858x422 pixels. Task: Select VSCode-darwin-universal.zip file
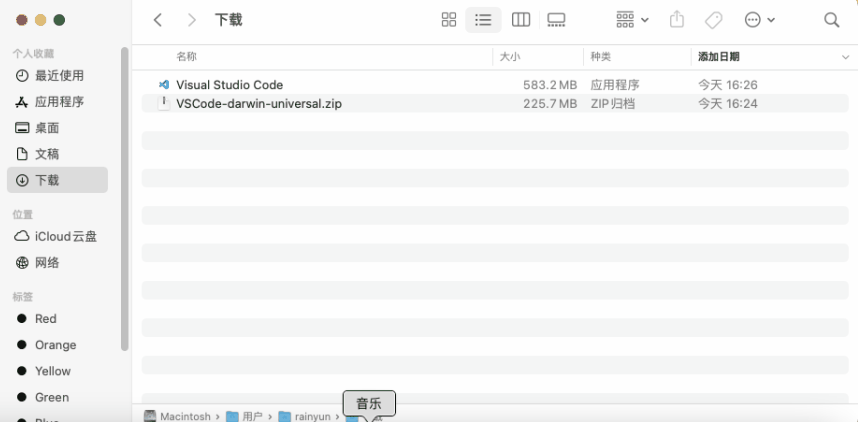[x=258, y=103]
